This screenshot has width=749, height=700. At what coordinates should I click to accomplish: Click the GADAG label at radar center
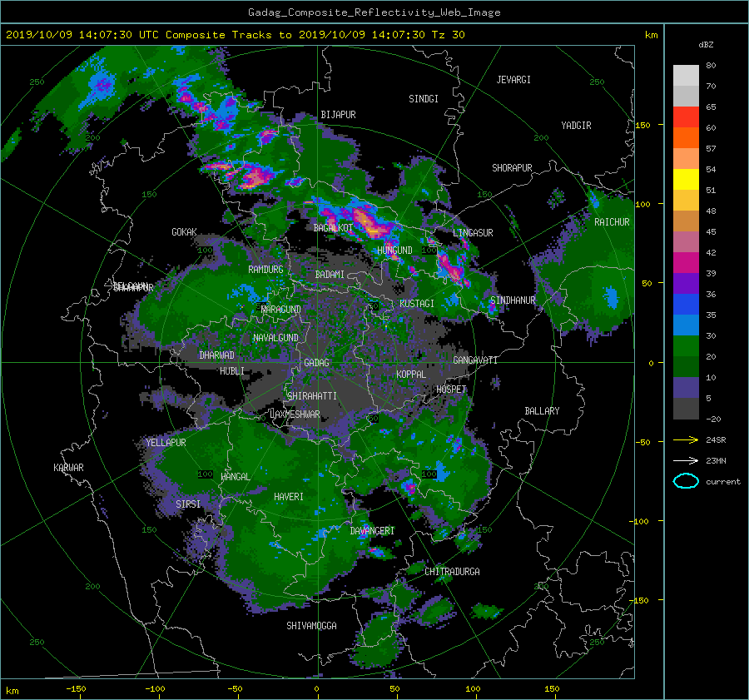pos(317,363)
